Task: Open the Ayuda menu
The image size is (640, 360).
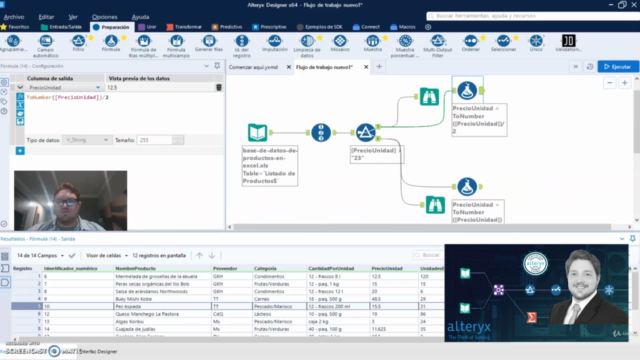Action: pos(140,17)
